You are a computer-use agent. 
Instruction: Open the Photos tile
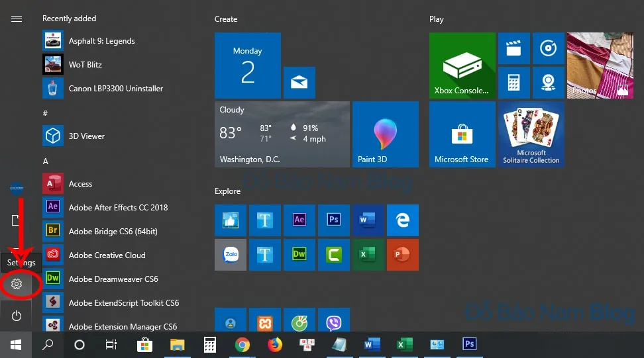click(x=600, y=66)
